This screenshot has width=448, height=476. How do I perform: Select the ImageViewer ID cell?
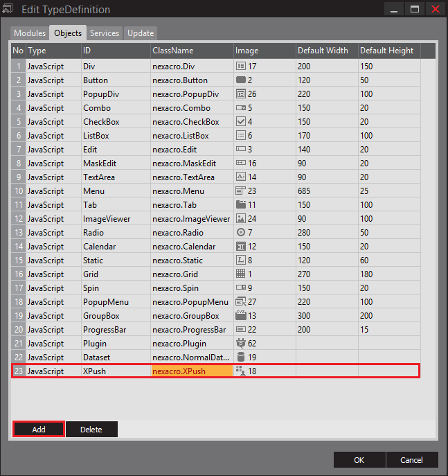tap(116, 219)
